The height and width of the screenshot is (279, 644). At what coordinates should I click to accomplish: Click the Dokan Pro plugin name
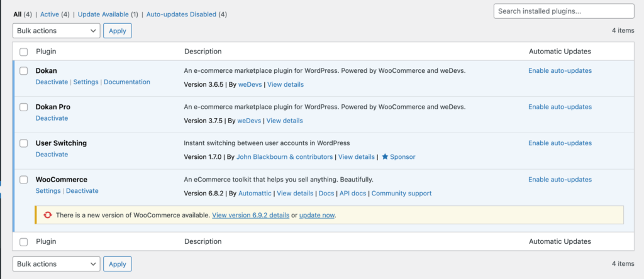point(53,107)
